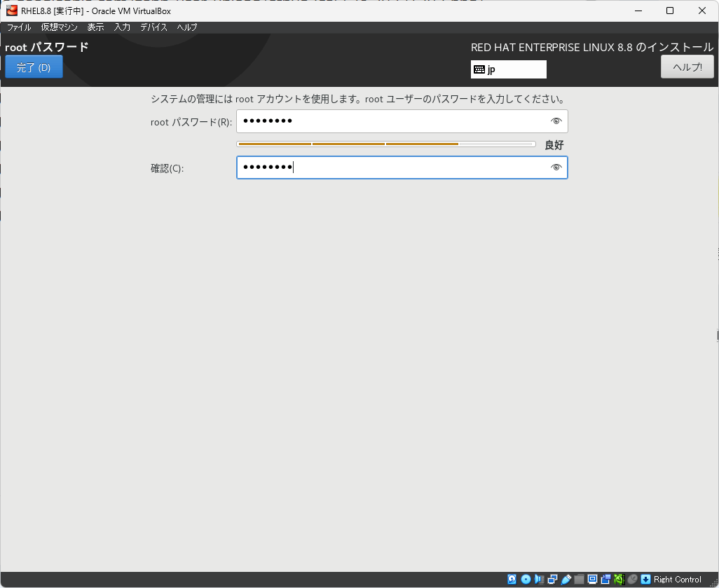Open the 表示 menu

(x=95, y=27)
